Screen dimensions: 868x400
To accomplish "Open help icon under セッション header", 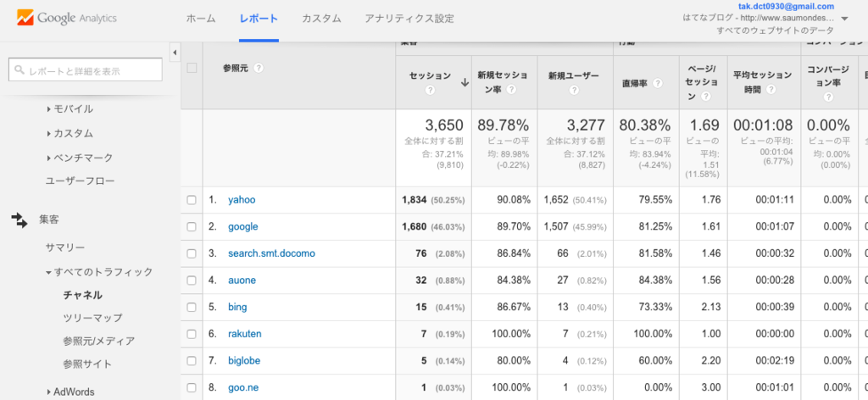I will (x=430, y=90).
